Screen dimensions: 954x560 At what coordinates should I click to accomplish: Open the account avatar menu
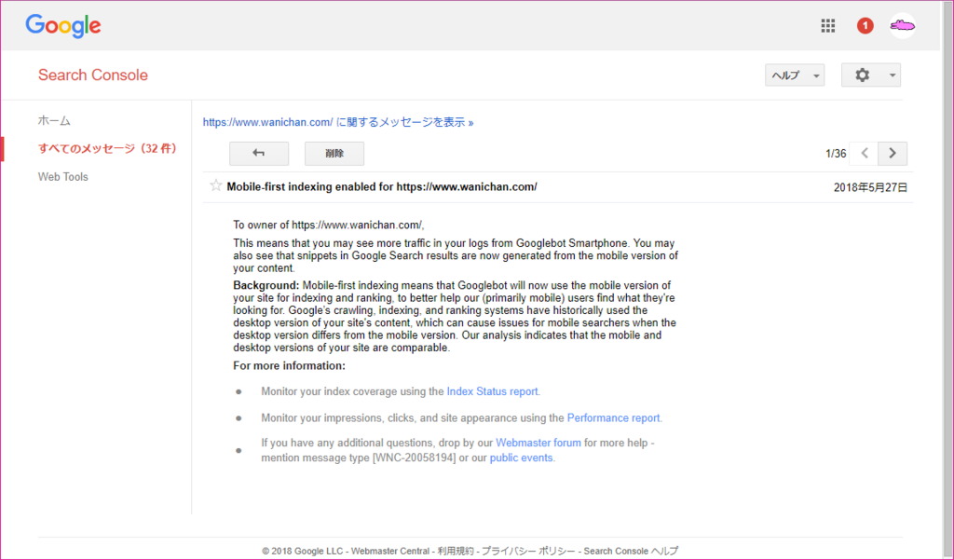[x=902, y=25]
